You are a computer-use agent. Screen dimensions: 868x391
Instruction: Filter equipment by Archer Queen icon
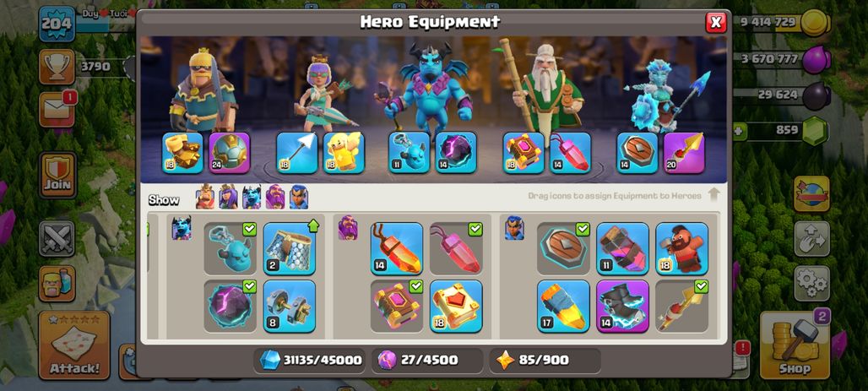pos(228,197)
